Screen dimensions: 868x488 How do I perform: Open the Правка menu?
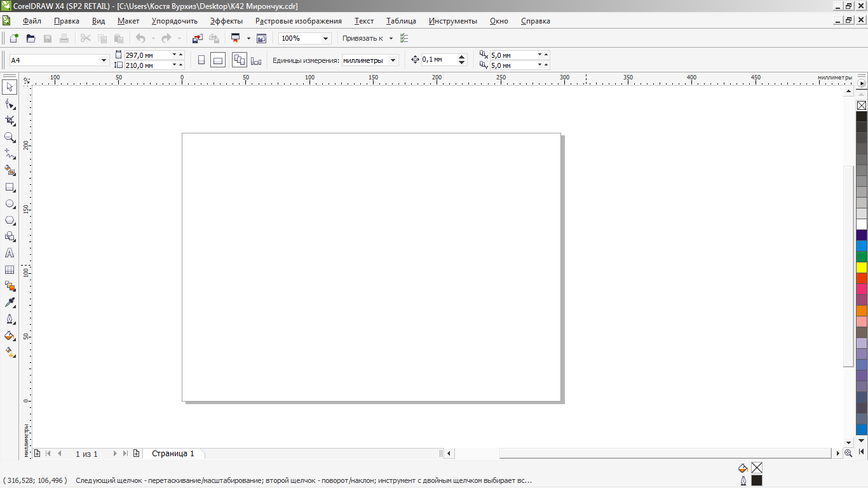67,20
